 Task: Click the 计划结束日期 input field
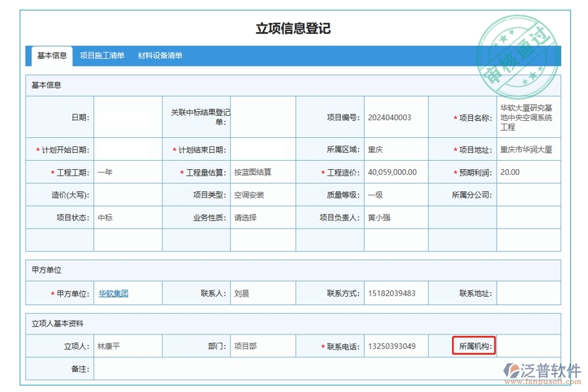263,149
